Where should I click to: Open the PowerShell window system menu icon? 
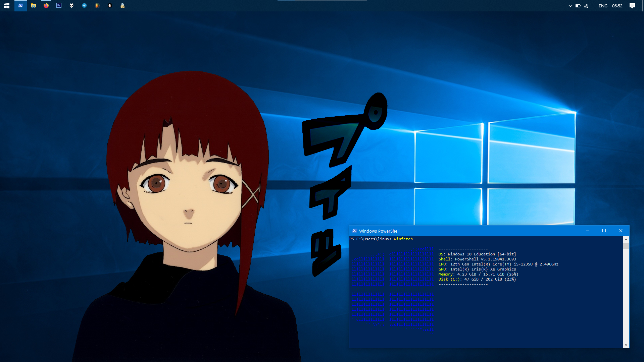[354, 231]
